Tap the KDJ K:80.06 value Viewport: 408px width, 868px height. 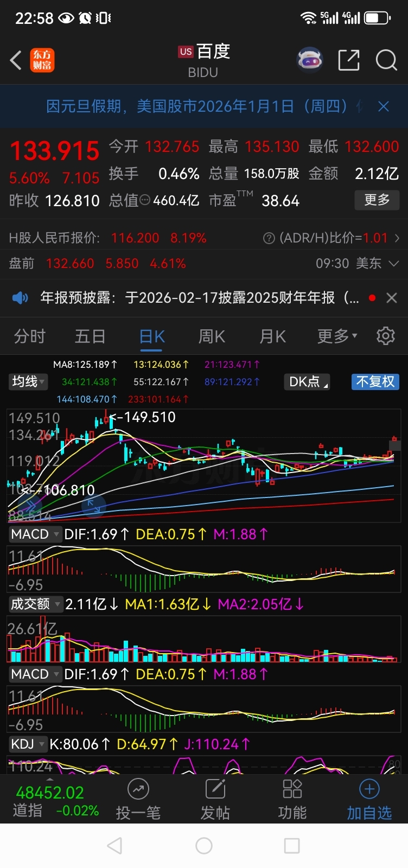[80, 744]
